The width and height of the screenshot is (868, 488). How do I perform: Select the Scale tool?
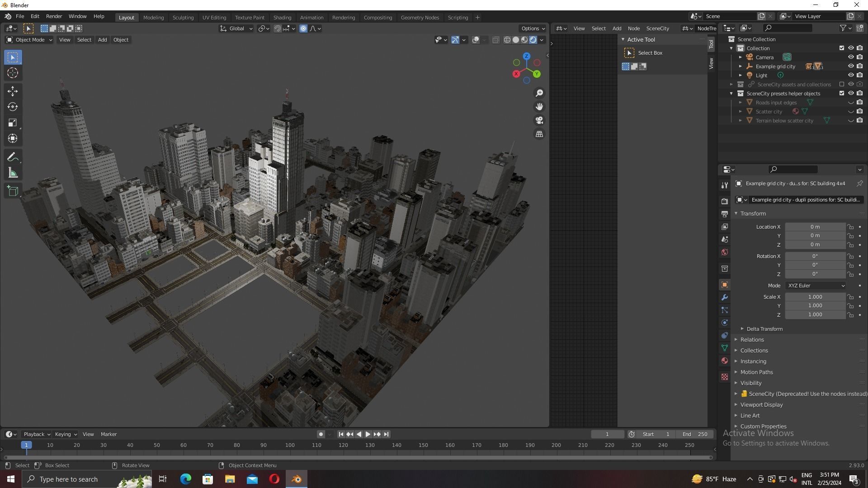[x=13, y=123]
